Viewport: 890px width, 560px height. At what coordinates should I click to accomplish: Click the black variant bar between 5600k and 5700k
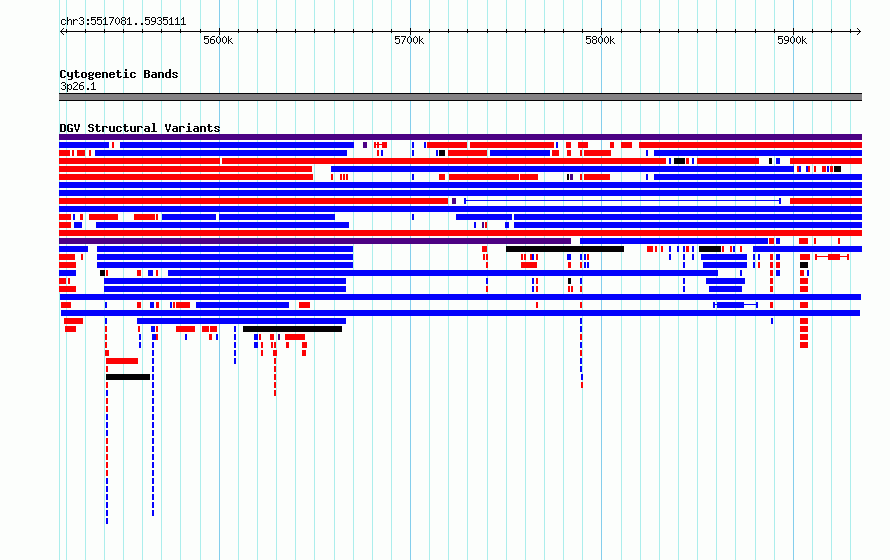292,329
